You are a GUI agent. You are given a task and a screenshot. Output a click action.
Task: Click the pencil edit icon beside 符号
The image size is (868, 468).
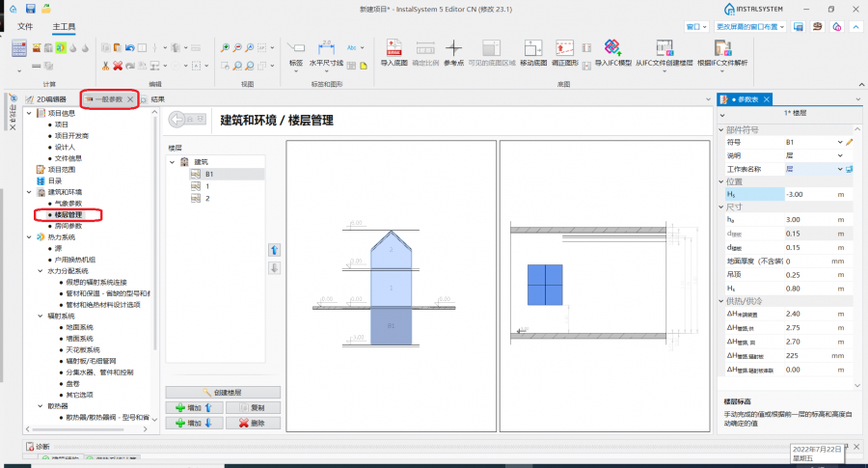pos(850,142)
